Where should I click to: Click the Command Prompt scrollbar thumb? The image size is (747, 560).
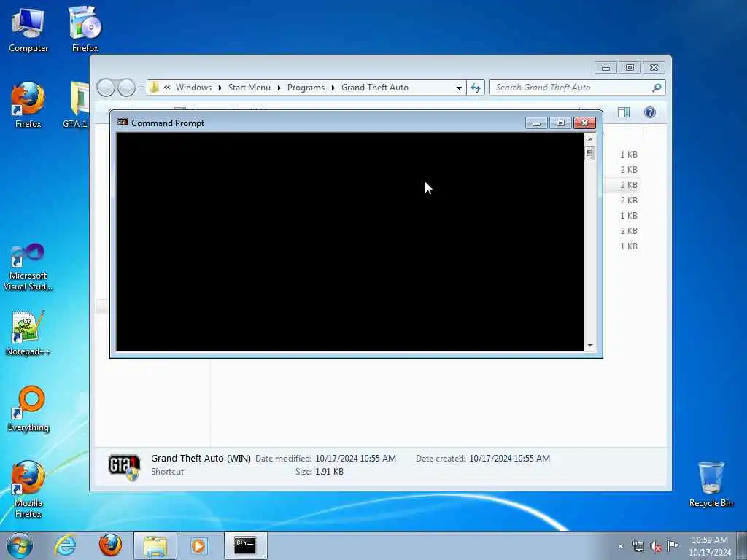[590, 153]
